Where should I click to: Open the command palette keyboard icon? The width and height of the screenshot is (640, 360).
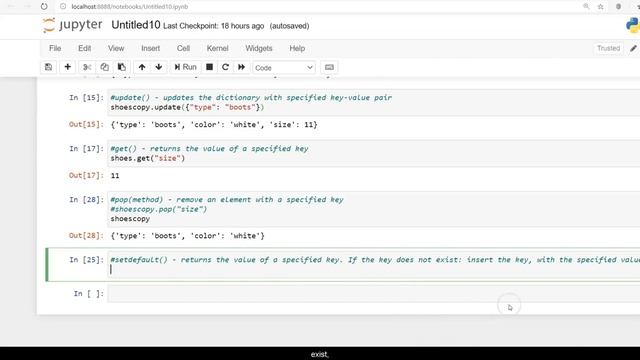tap(329, 67)
